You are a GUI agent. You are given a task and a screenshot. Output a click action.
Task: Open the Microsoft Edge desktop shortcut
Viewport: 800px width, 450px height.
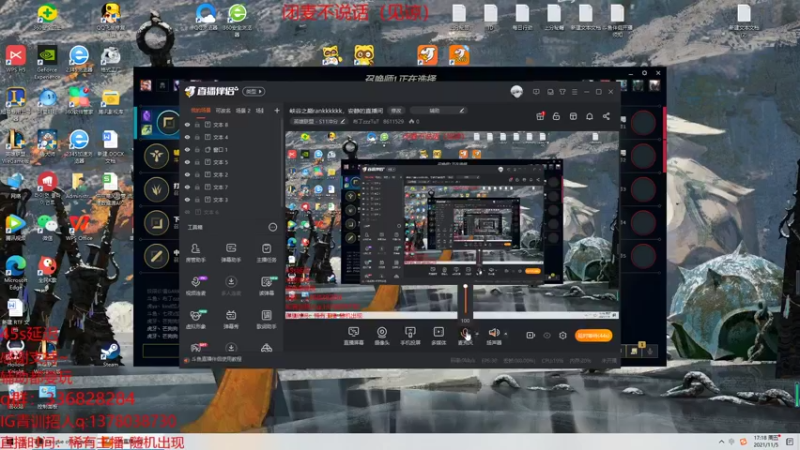pos(15,272)
